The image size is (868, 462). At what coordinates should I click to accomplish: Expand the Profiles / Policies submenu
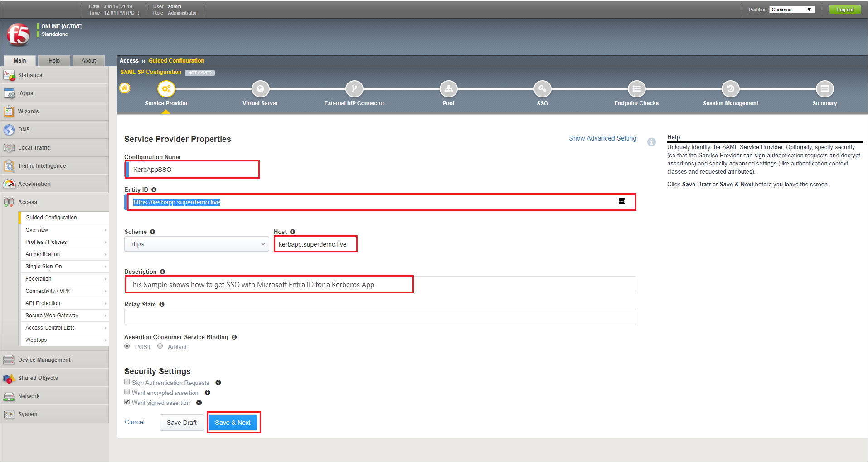pyautogui.click(x=105, y=242)
